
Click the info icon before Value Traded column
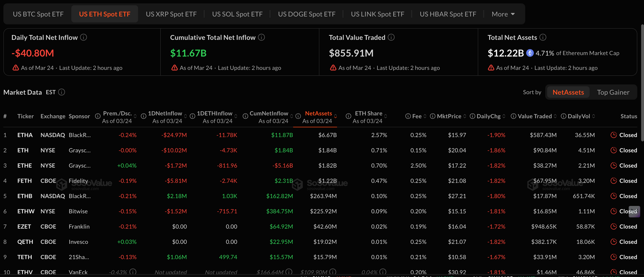pyautogui.click(x=514, y=116)
